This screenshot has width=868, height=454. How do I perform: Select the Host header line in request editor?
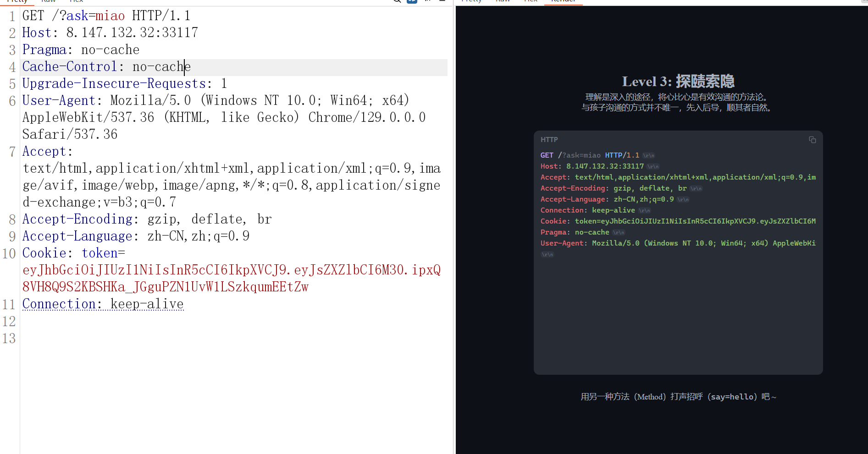tap(110, 33)
